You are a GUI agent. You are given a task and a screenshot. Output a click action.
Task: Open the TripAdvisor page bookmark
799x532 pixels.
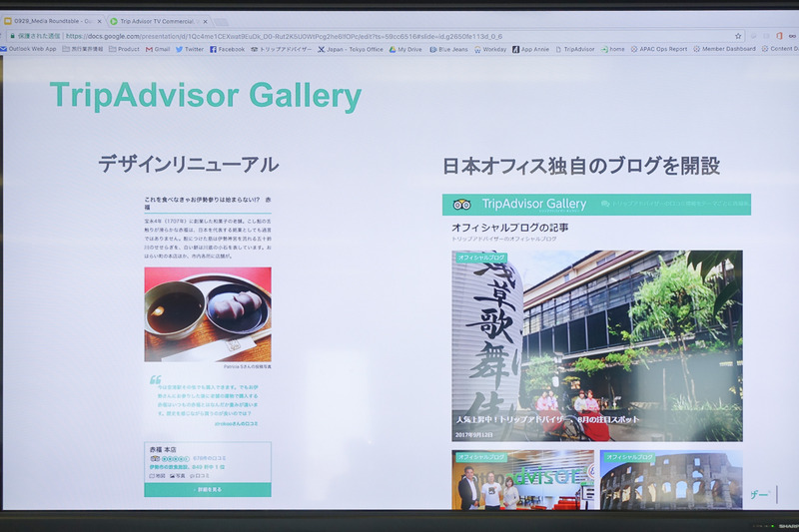(575, 49)
